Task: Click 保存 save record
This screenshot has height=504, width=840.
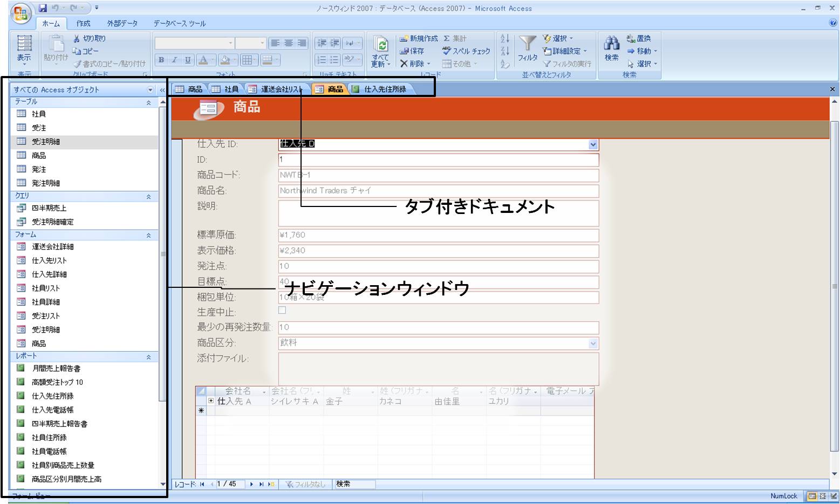Action: 412,51
